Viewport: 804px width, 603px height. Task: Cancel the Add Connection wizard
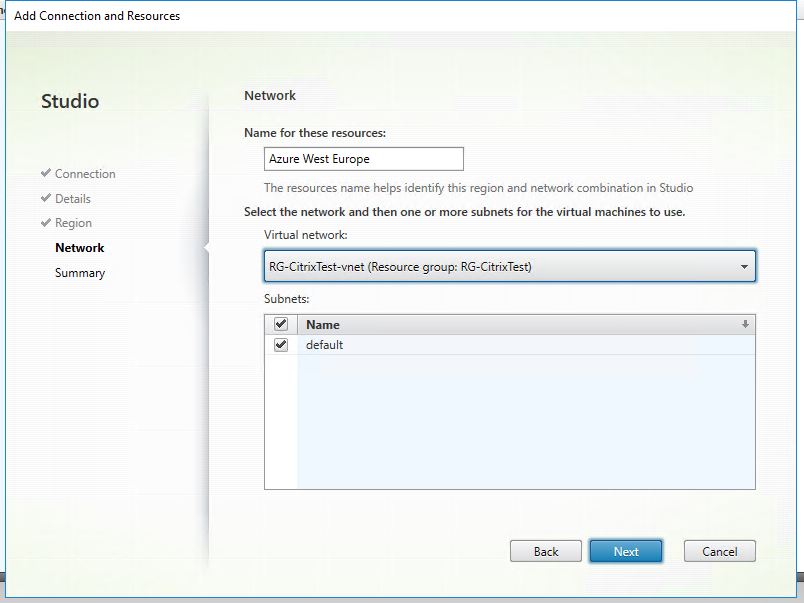[x=719, y=551]
